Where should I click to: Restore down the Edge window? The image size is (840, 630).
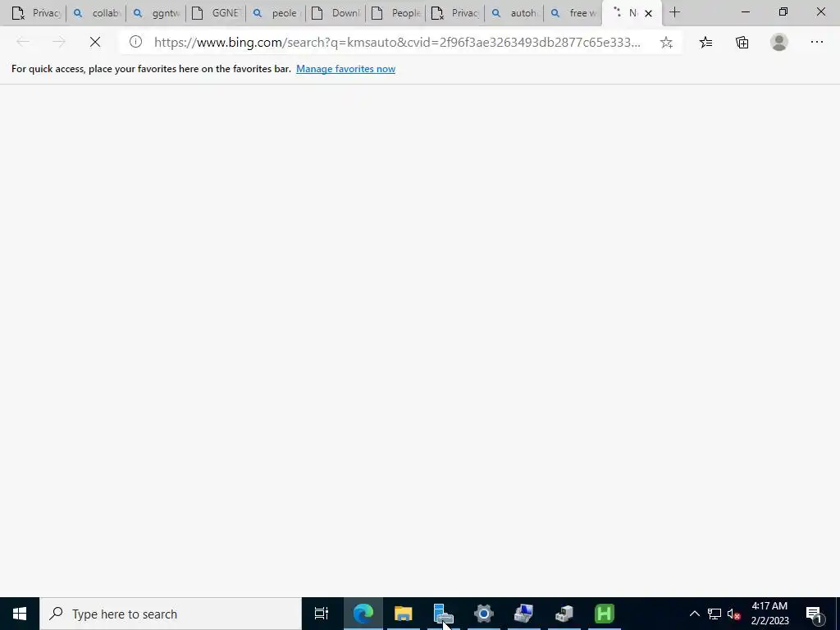click(783, 11)
